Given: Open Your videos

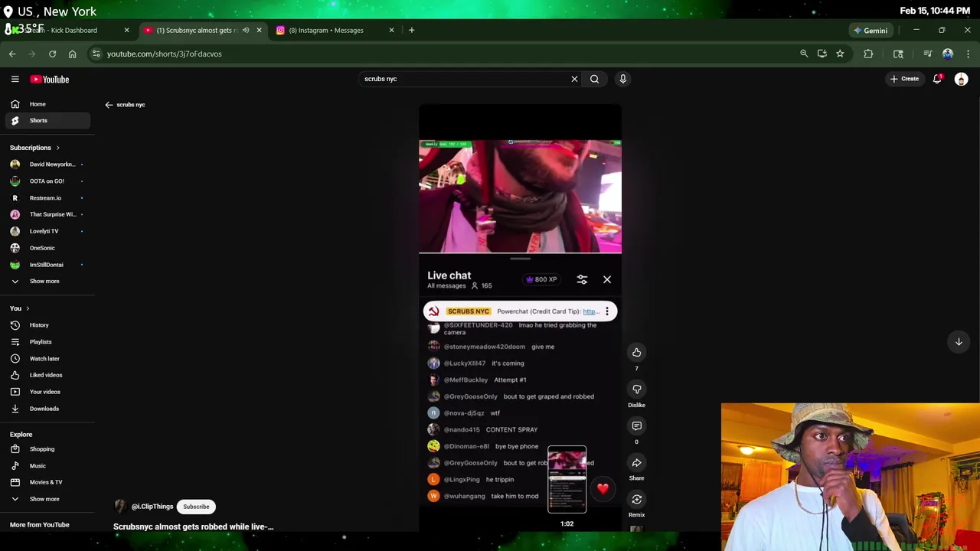Looking at the screenshot, I should [x=46, y=392].
